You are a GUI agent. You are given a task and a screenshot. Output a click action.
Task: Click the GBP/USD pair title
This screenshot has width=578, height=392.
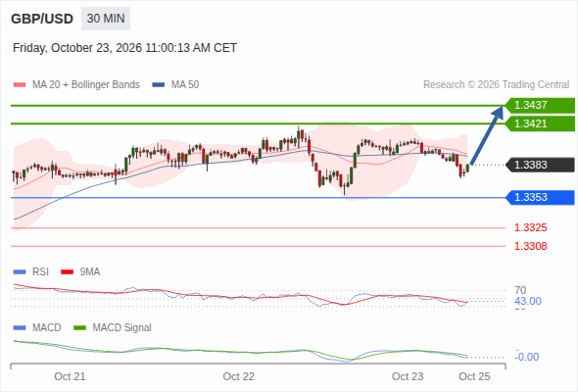(x=42, y=19)
